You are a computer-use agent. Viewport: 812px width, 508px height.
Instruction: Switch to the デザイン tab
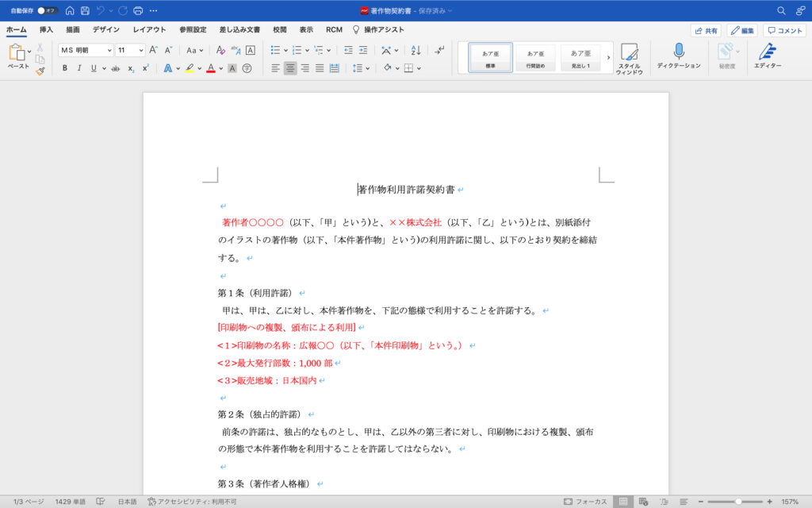[105, 29]
